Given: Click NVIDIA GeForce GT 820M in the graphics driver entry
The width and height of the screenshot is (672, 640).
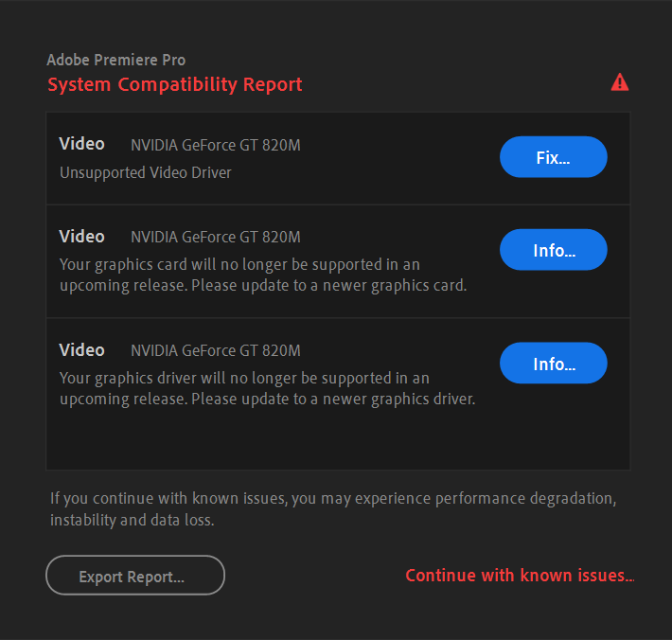Looking at the screenshot, I should pos(216,351).
